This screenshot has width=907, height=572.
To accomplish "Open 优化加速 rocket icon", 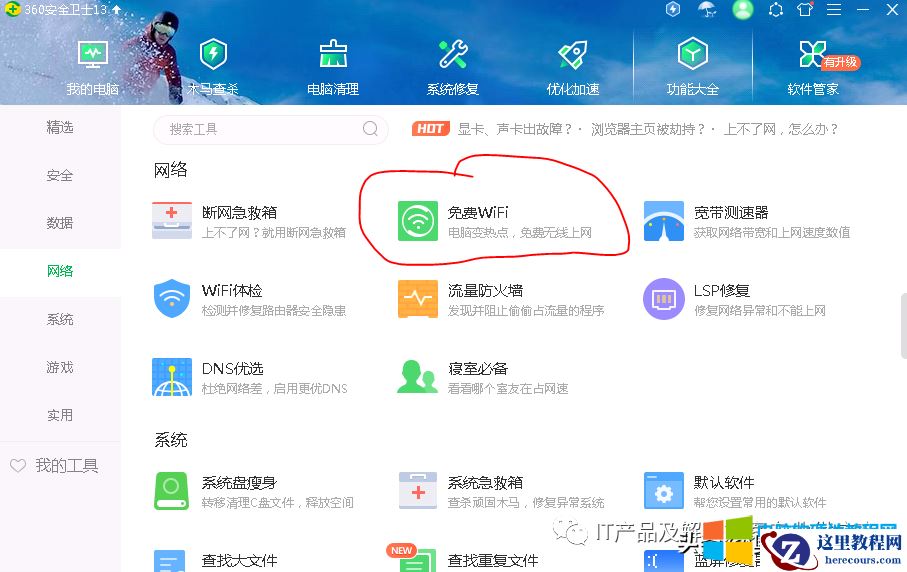I will (573, 55).
